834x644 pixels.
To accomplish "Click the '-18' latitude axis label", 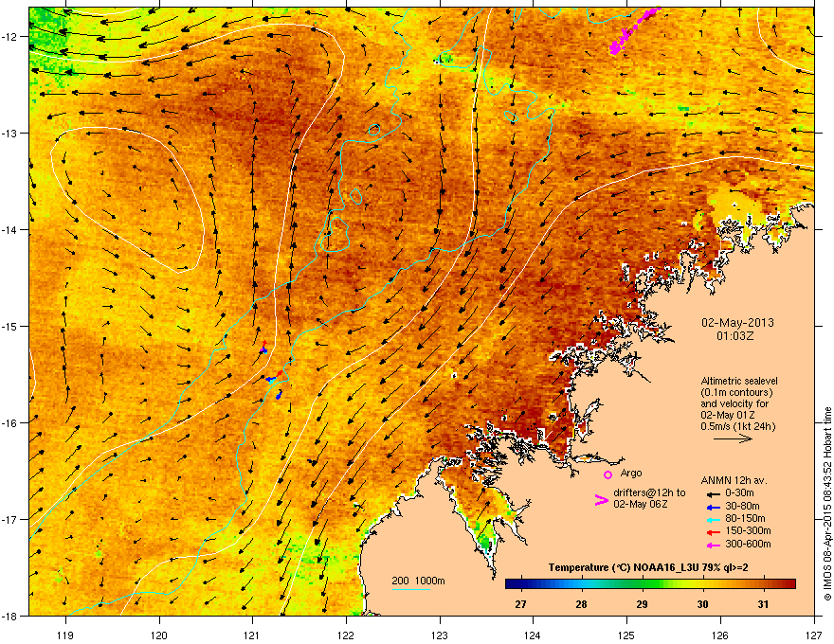I will pyautogui.click(x=10, y=616).
